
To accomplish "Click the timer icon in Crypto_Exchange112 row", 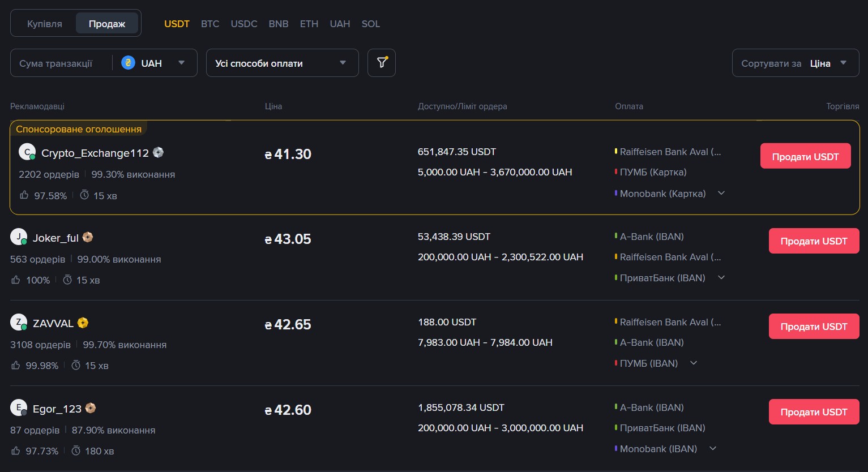I will click(x=84, y=195).
